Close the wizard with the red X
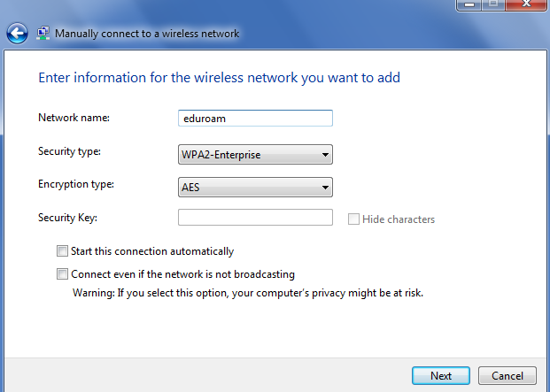Image resolution: width=550 pixels, height=392 pixels. [526, 4]
